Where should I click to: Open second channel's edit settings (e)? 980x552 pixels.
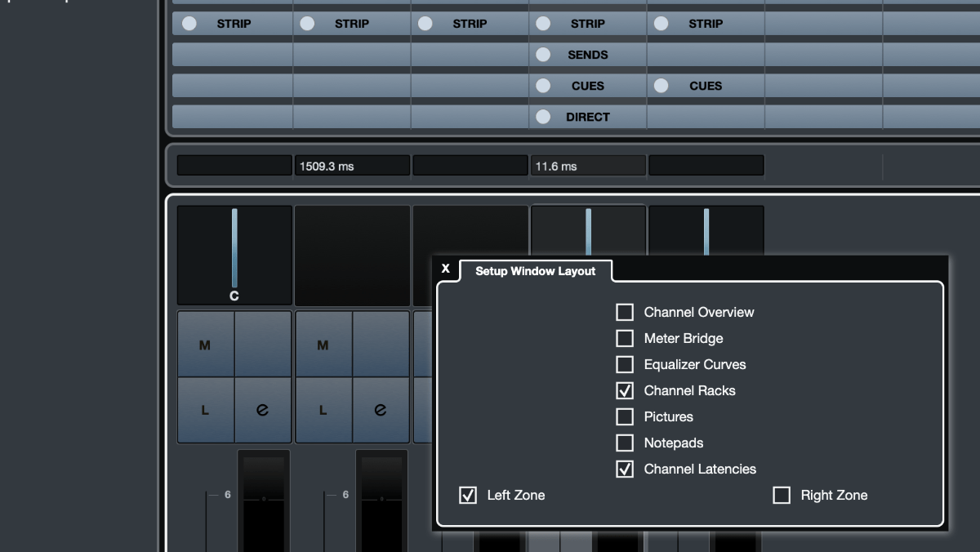(381, 410)
